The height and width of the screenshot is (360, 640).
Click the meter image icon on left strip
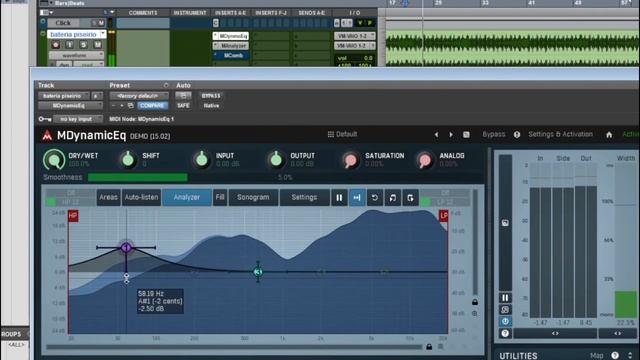[505, 223]
